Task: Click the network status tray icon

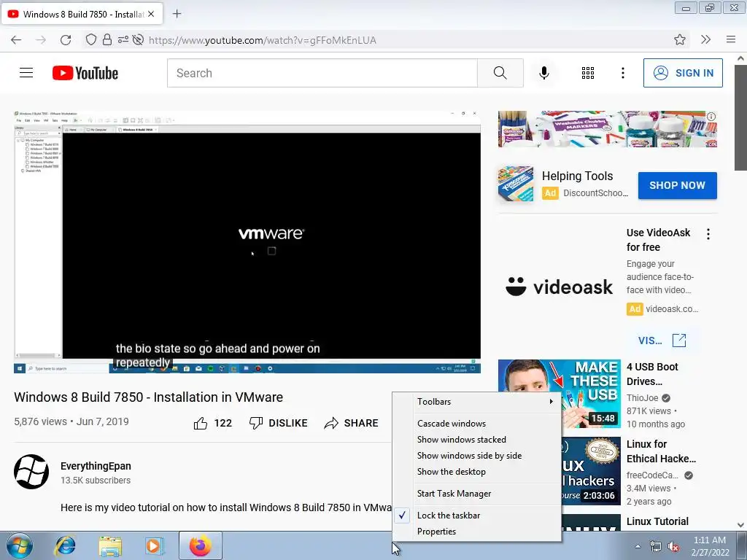Action: [656, 546]
